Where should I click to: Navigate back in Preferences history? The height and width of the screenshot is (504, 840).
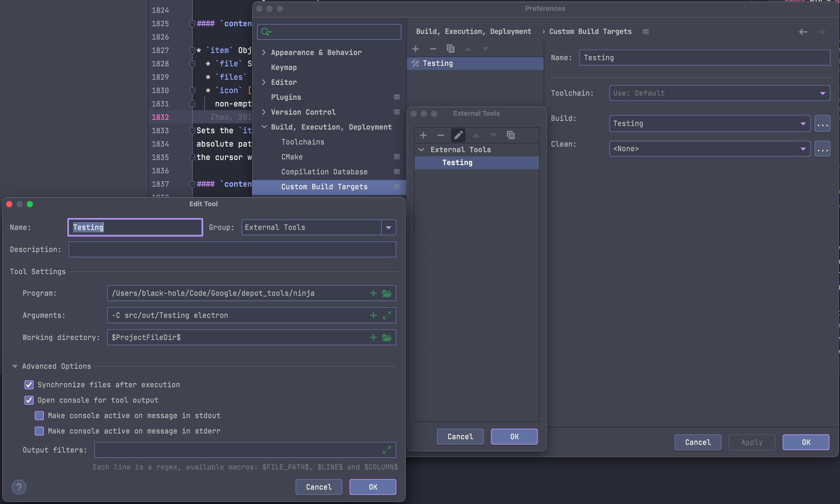pyautogui.click(x=803, y=32)
